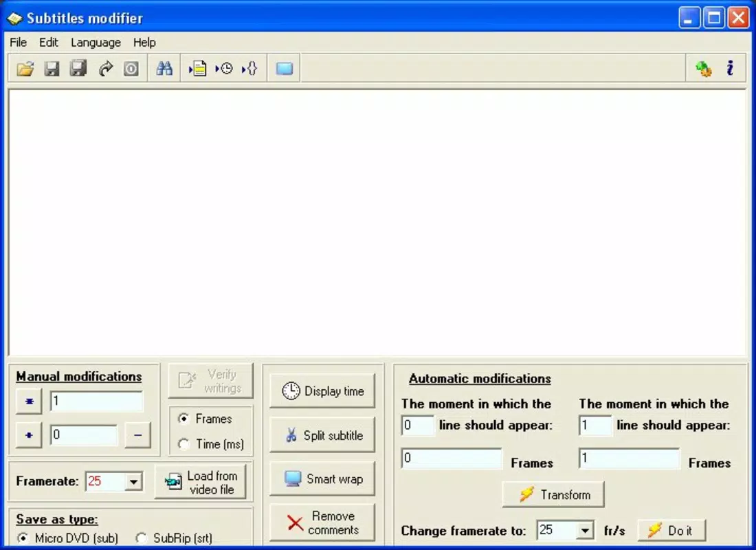Image resolution: width=756 pixels, height=550 pixels.
Task: Click the double floppy Save As icon
Action: (x=78, y=69)
